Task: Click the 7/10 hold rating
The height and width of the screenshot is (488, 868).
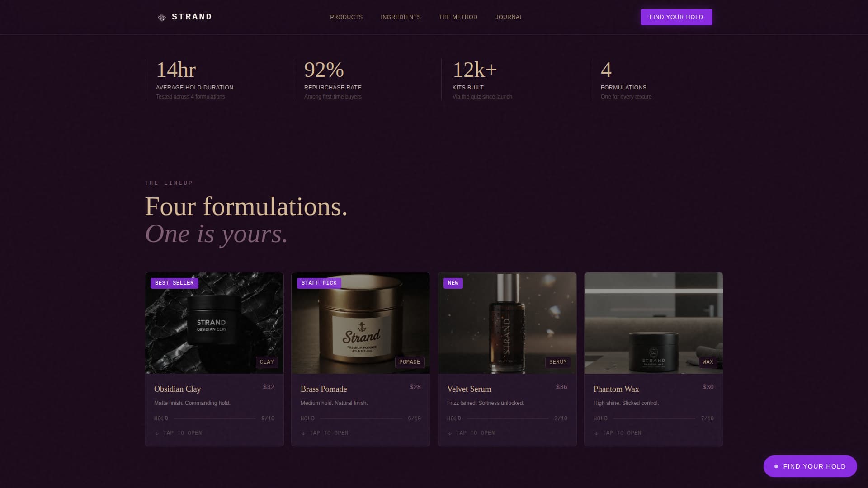Action: (x=707, y=418)
